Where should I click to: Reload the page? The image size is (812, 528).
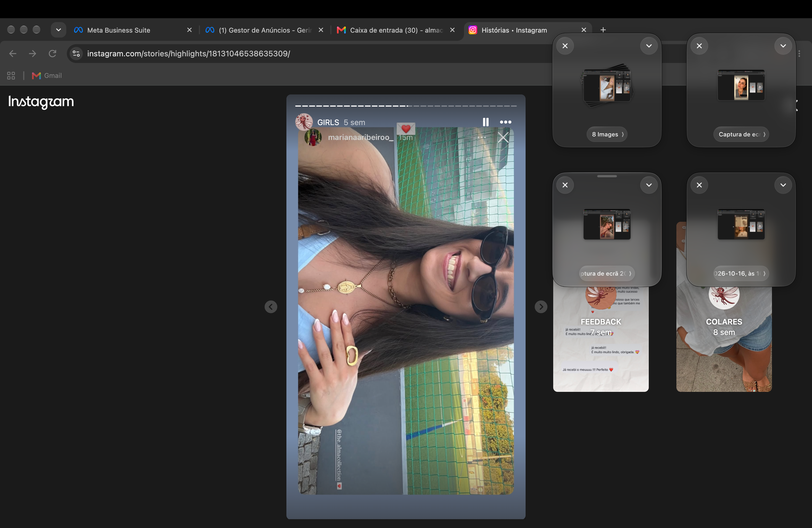point(52,54)
